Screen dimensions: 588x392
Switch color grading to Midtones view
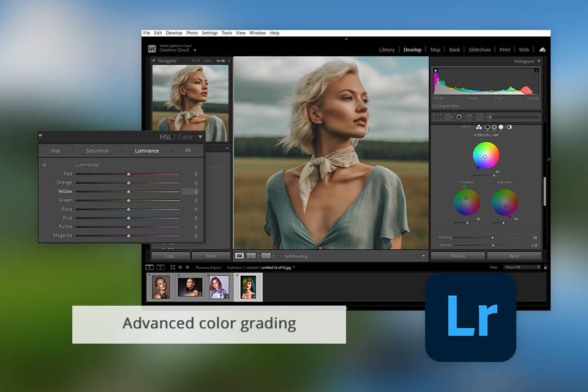[x=494, y=127]
